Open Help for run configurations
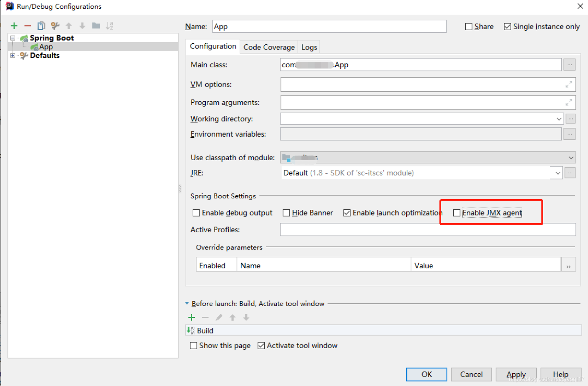 pyautogui.click(x=560, y=374)
